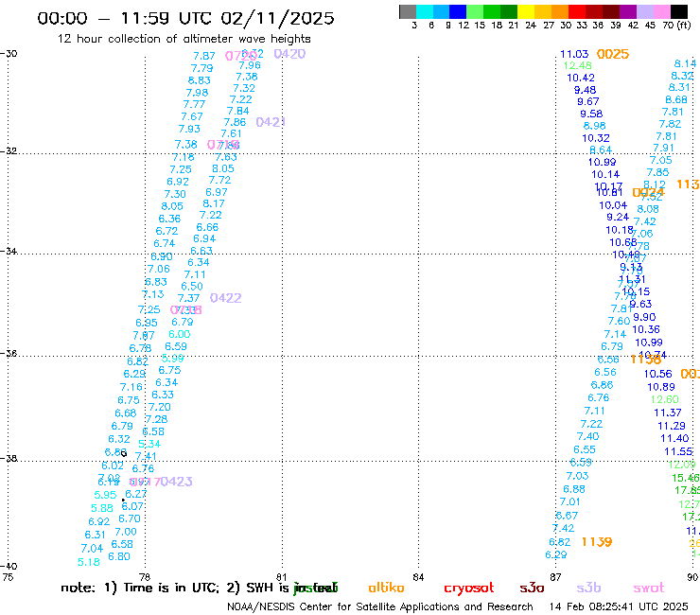
Task: Choose the purple legend swatch
Action: [628, 11]
